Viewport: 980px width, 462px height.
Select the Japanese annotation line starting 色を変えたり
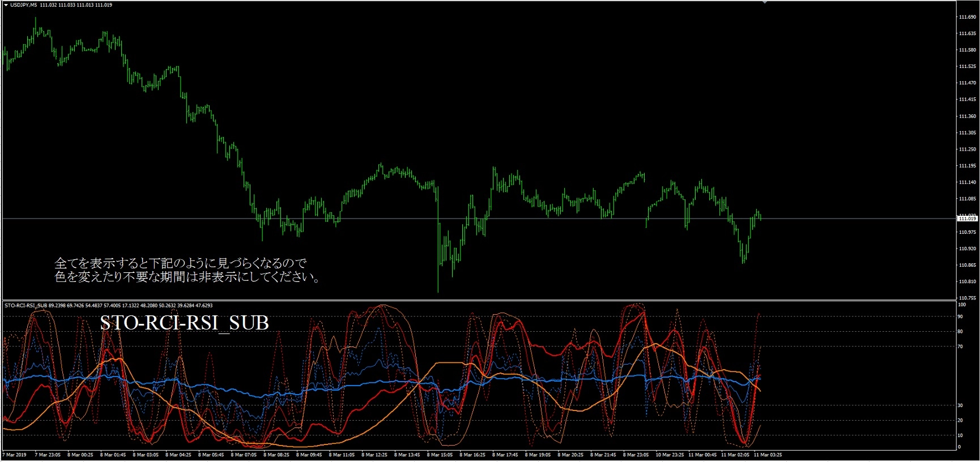188,277
